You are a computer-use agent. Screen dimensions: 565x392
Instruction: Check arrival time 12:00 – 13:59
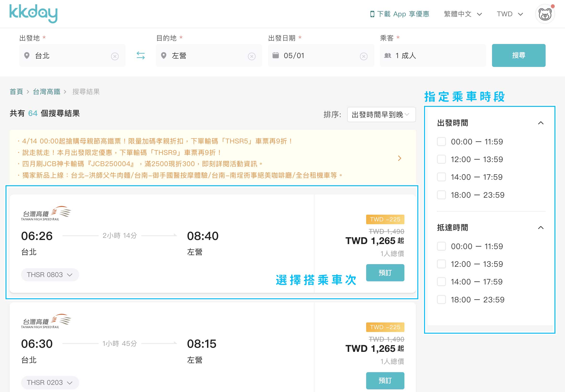[441, 264]
